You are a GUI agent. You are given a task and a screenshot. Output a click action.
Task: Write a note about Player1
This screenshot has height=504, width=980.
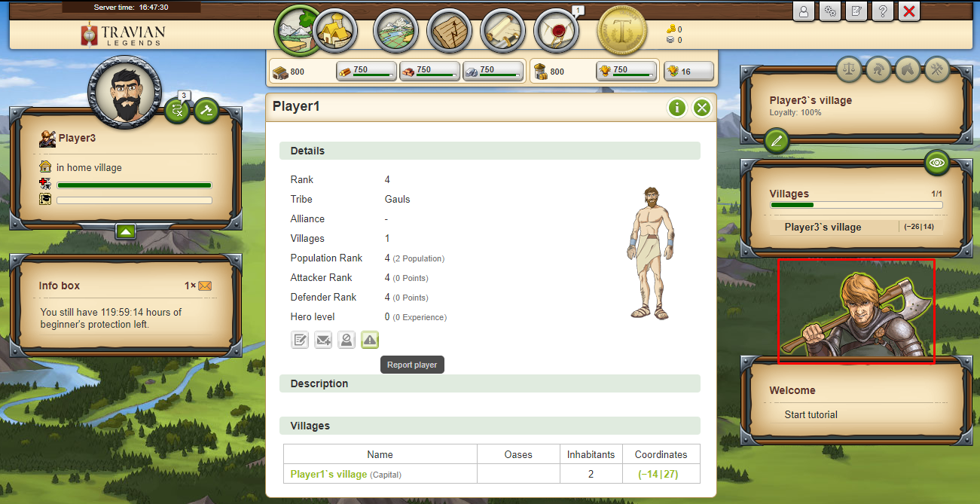coord(300,341)
